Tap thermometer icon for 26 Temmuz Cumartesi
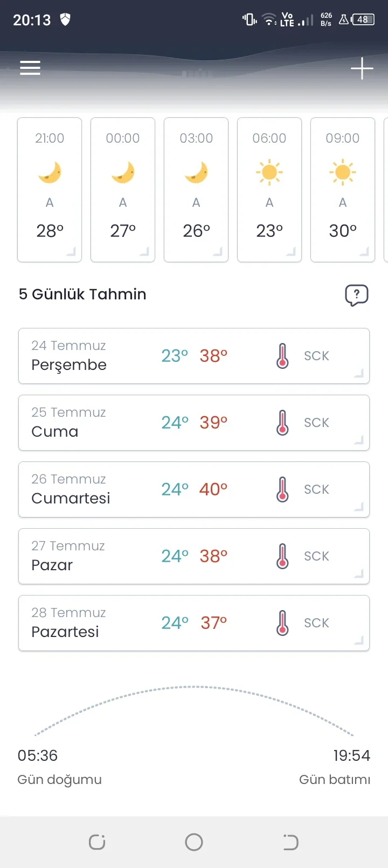Image resolution: width=388 pixels, height=868 pixels. 282,489
